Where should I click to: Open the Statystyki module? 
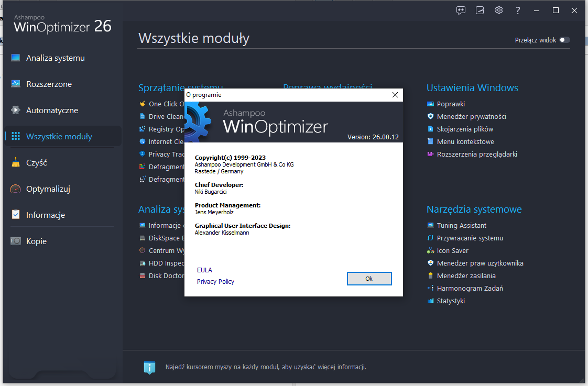pyautogui.click(x=451, y=301)
